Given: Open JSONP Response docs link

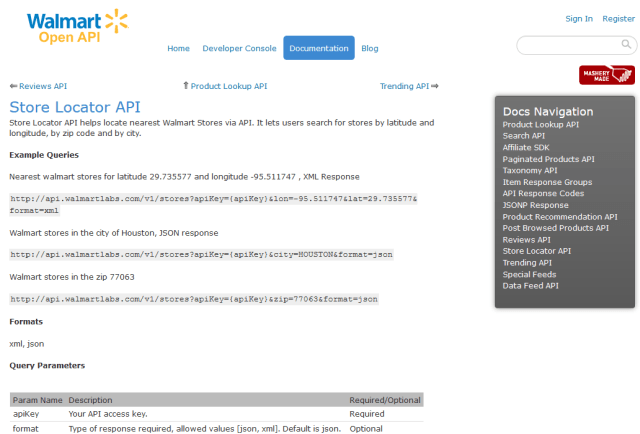Looking at the screenshot, I should coord(535,205).
